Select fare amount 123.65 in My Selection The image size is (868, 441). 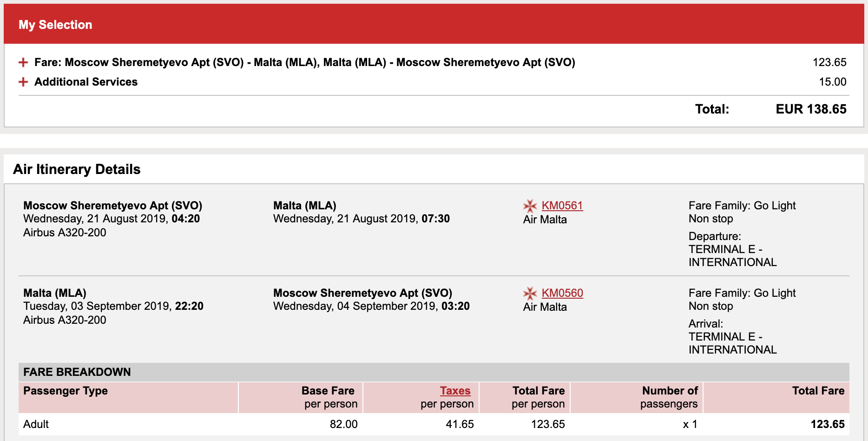click(x=829, y=62)
